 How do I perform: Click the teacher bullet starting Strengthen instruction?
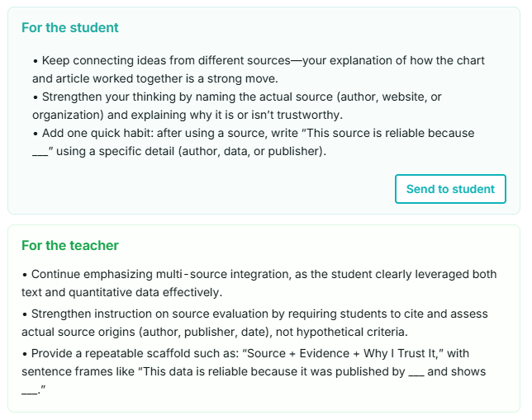(254, 323)
